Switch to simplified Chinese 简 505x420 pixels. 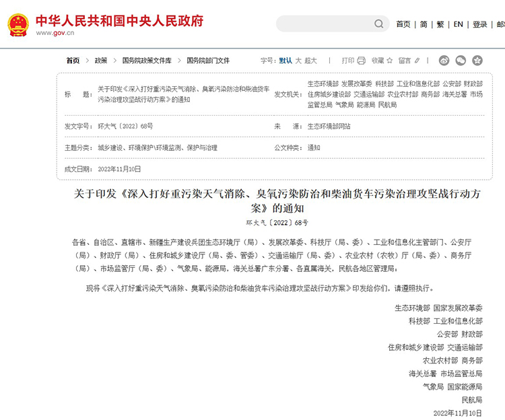[x=424, y=24]
